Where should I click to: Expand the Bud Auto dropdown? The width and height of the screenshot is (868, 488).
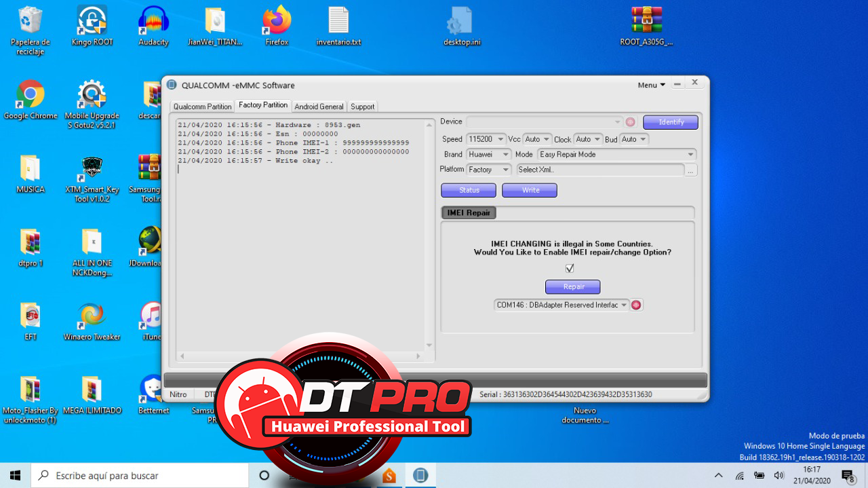click(x=634, y=139)
